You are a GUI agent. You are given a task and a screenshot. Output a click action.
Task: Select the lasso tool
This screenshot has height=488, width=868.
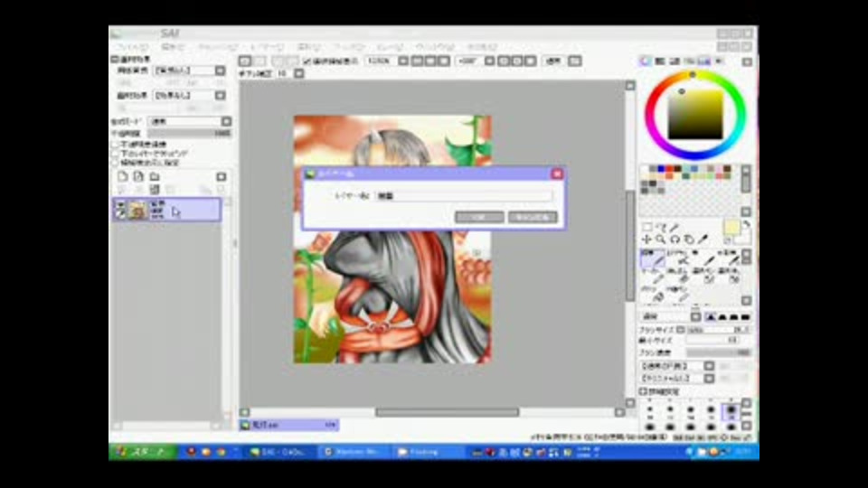coord(660,227)
